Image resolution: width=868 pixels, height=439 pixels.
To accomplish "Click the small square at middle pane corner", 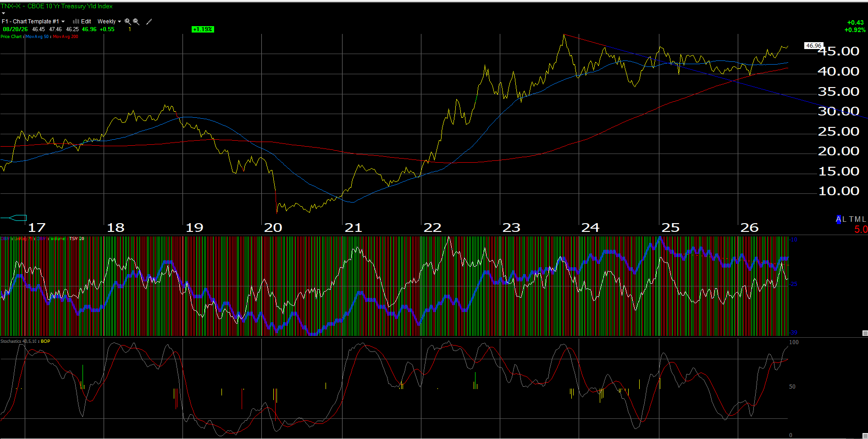I will pyautogui.click(x=865, y=333).
